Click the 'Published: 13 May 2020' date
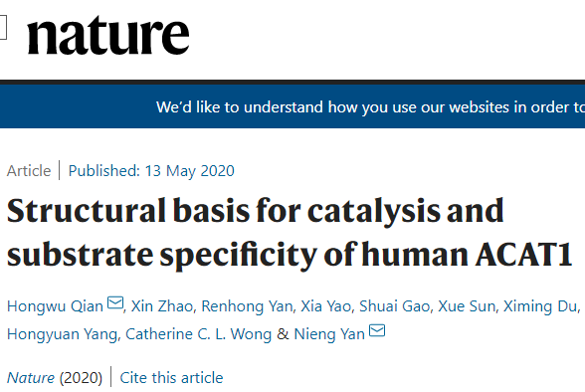 click(151, 171)
